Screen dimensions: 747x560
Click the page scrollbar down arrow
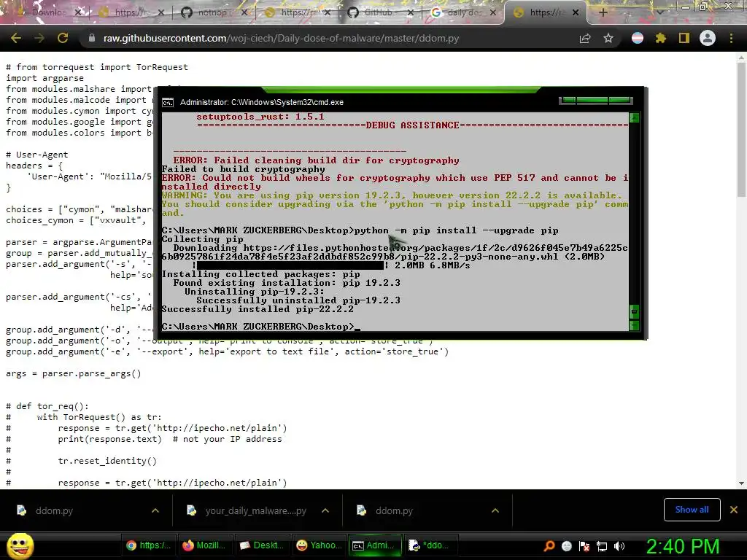(x=741, y=483)
